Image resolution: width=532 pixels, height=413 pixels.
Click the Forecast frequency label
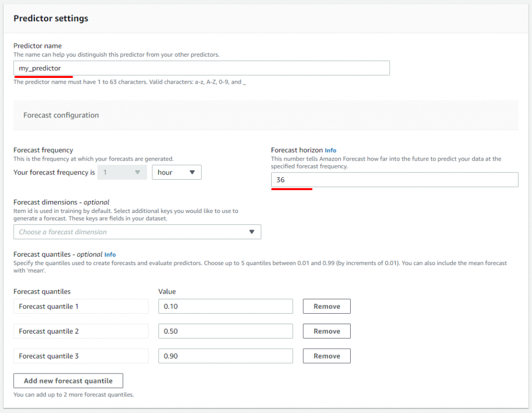pyautogui.click(x=44, y=150)
